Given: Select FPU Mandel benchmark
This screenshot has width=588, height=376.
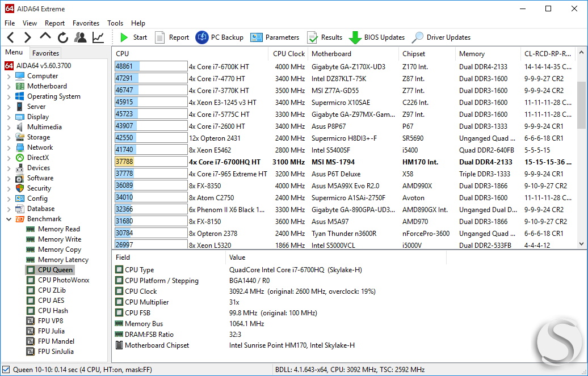Looking at the screenshot, I should click(56, 341).
